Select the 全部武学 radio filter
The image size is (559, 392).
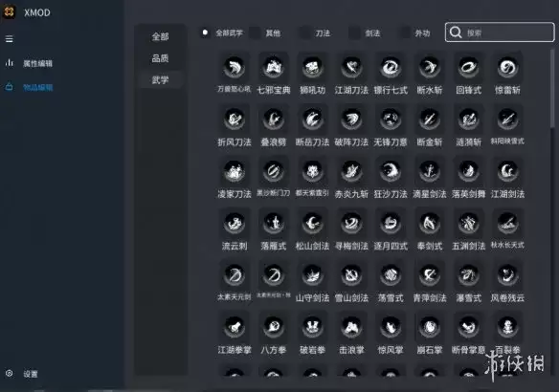pos(205,33)
